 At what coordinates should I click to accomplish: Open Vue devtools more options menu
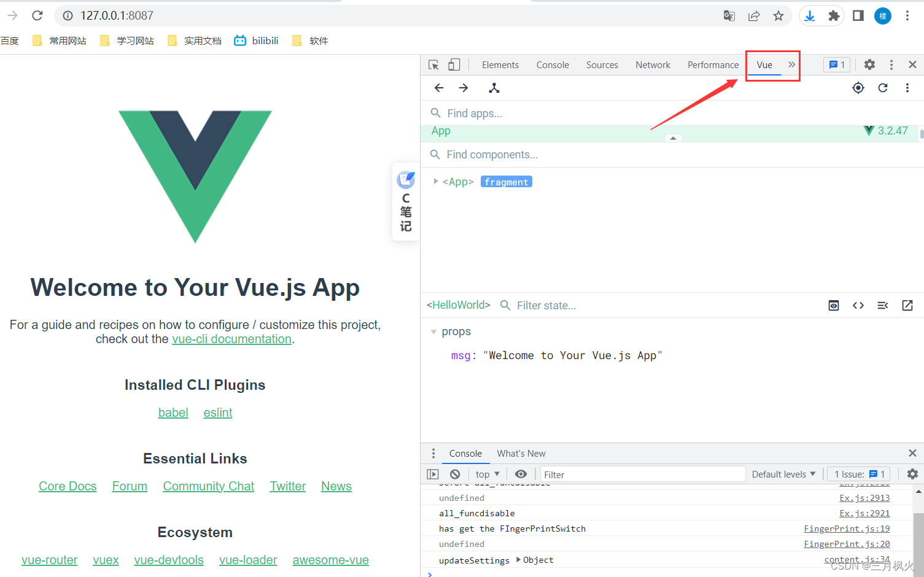point(907,88)
